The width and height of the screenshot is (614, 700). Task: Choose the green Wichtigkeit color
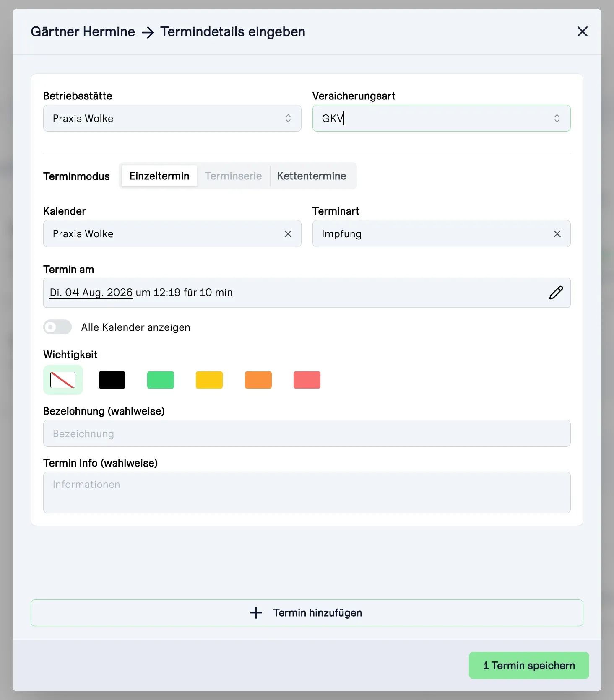pos(161,380)
